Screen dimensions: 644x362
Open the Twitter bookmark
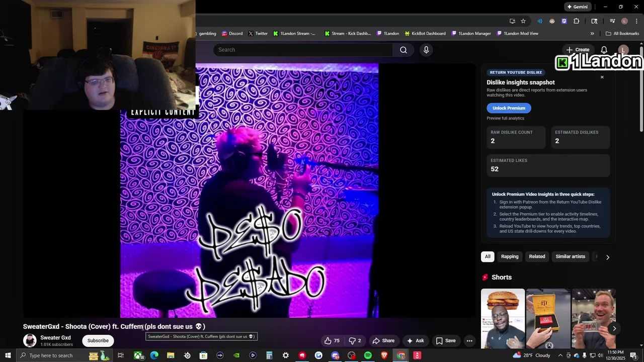[258, 34]
